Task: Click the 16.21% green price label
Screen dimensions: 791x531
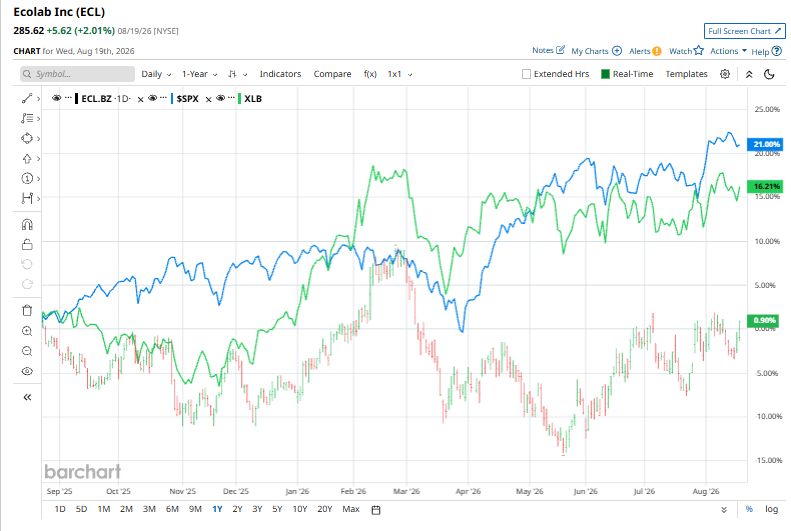Action: point(765,187)
